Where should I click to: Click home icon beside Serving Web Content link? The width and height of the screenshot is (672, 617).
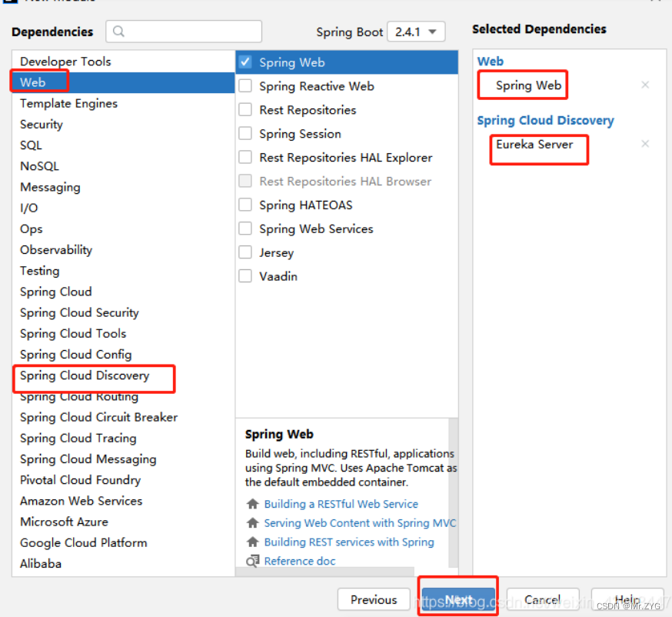(x=253, y=523)
